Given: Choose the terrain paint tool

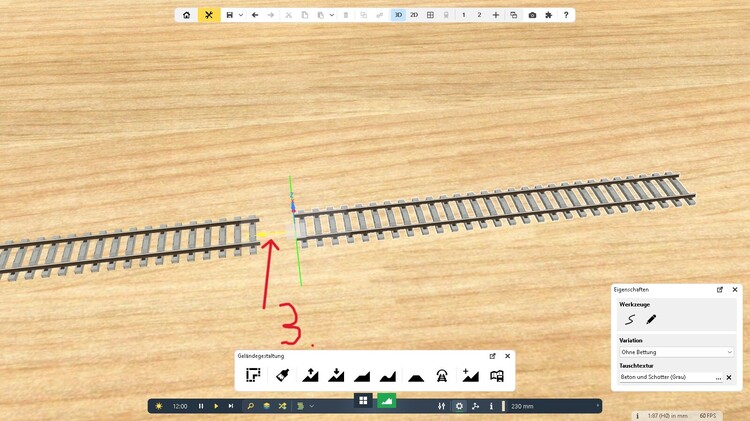Looking at the screenshot, I should click(x=283, y=375).
